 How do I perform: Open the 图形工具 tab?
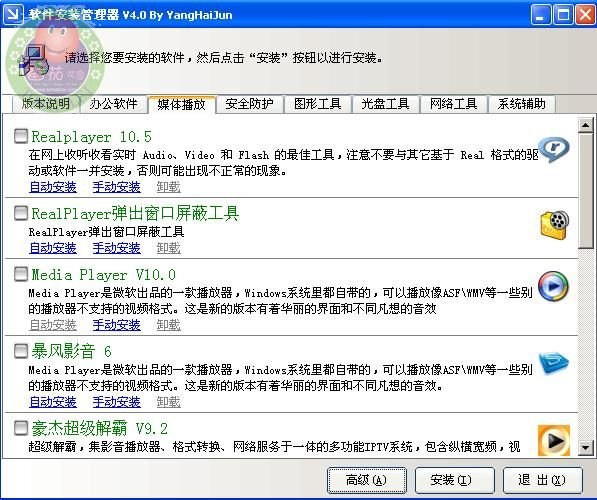(x=318, y=104)
